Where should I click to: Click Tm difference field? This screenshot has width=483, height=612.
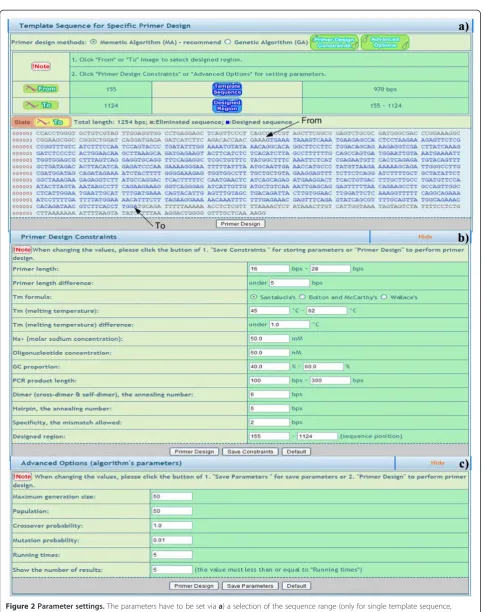(x=289, y=324)
